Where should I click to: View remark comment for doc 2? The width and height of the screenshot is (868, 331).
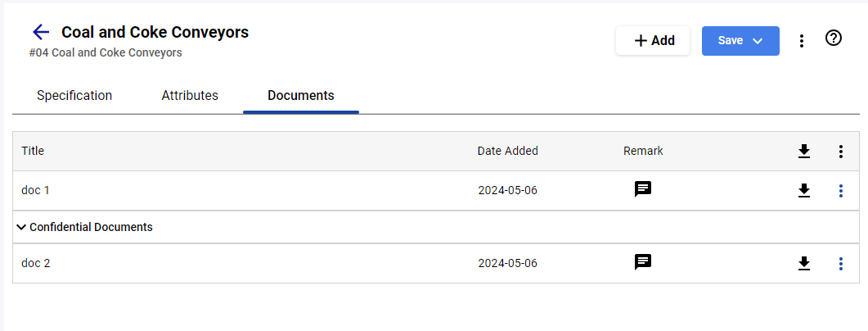point(643,261)
